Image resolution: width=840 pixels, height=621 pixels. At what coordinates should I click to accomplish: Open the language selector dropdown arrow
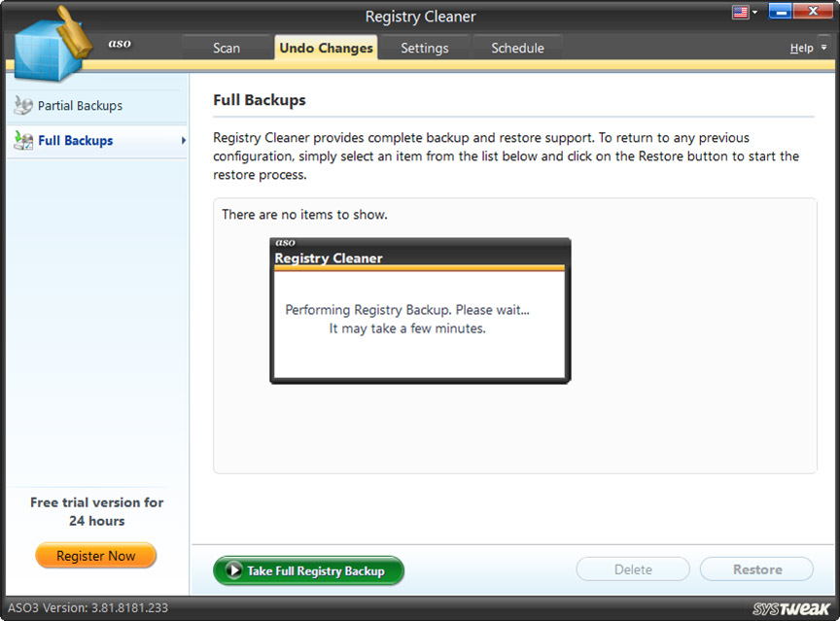tap(753, 11)
